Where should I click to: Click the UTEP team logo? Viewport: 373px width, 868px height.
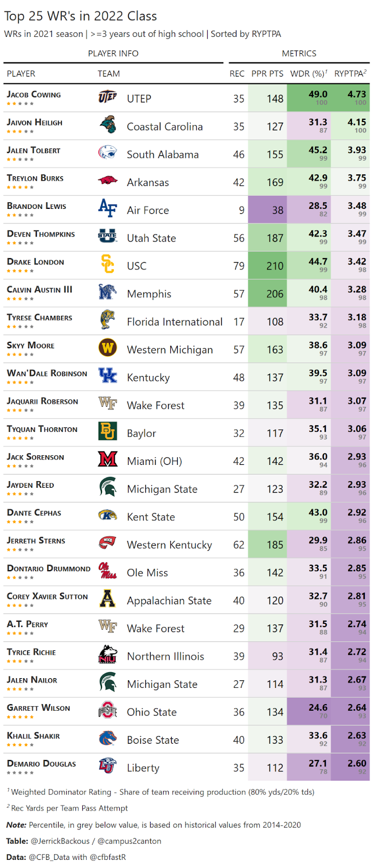[107, 98]
